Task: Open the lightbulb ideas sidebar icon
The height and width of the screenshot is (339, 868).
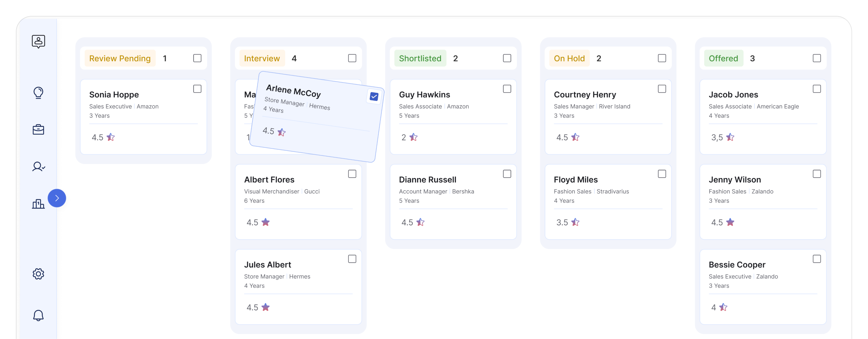Action: coord(38,93)
